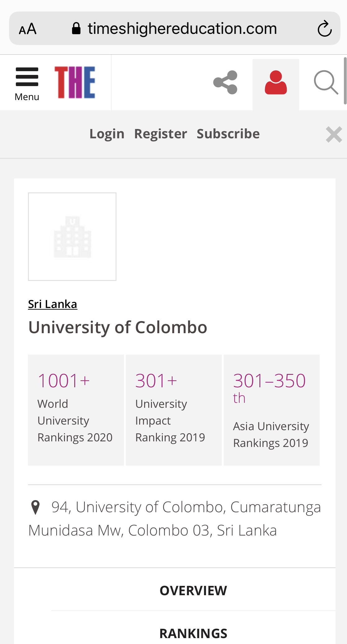347x644 pixels.
Task: Click the university placeholder logo thumbnail
Action: click(72, 237)
